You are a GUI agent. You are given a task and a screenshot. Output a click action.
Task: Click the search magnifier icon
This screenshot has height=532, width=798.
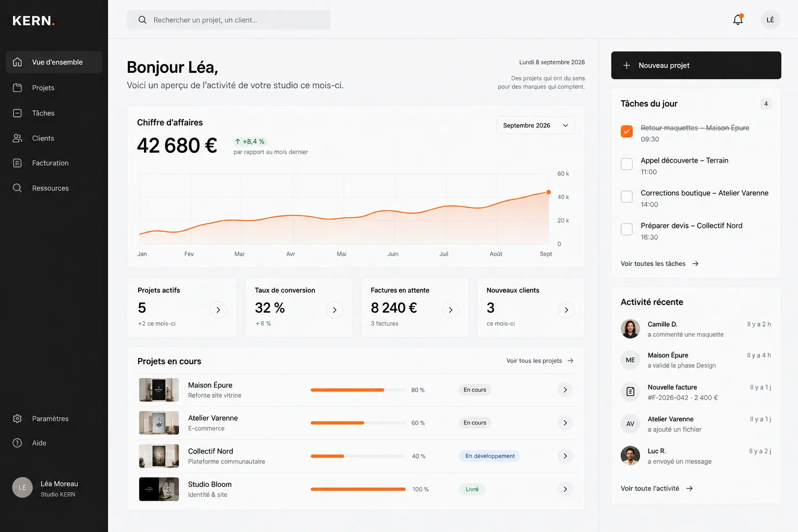point(142,20)
